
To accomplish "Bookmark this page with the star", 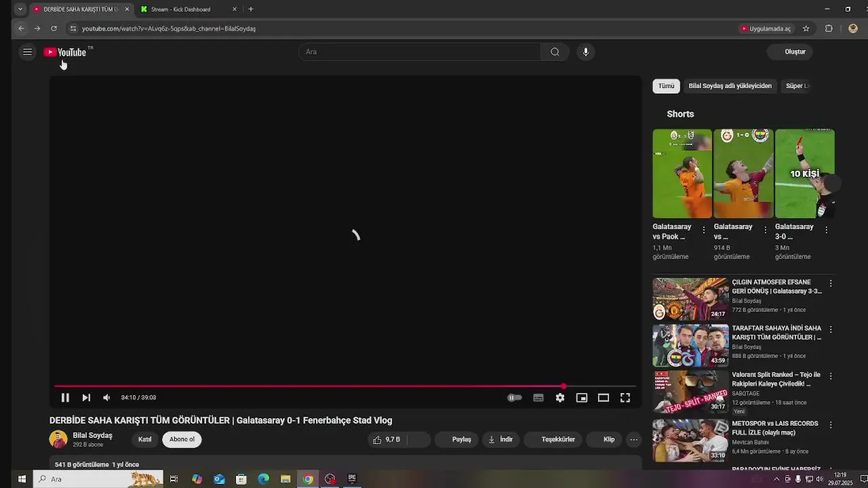I will click(806, 28).
